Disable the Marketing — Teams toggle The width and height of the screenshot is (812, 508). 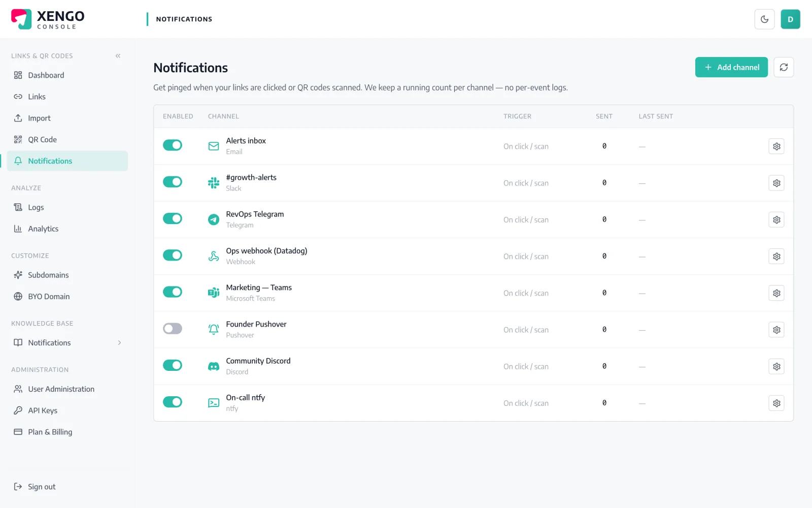(173, 292)
